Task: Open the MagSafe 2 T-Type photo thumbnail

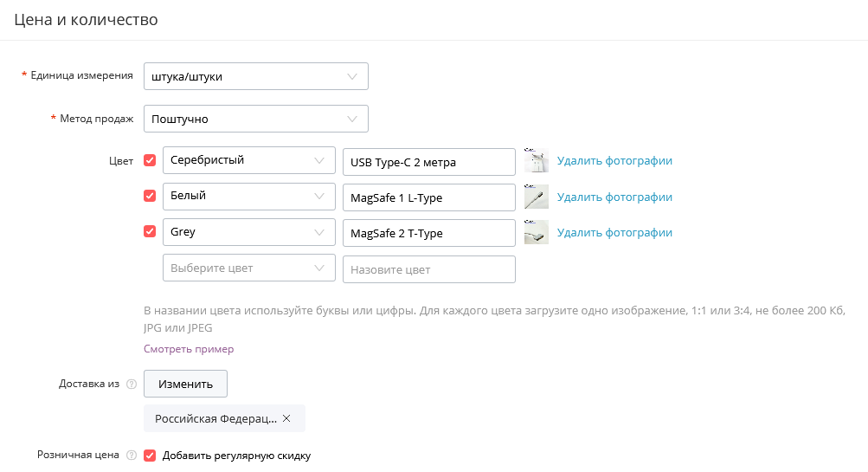Action: (536, 233)
